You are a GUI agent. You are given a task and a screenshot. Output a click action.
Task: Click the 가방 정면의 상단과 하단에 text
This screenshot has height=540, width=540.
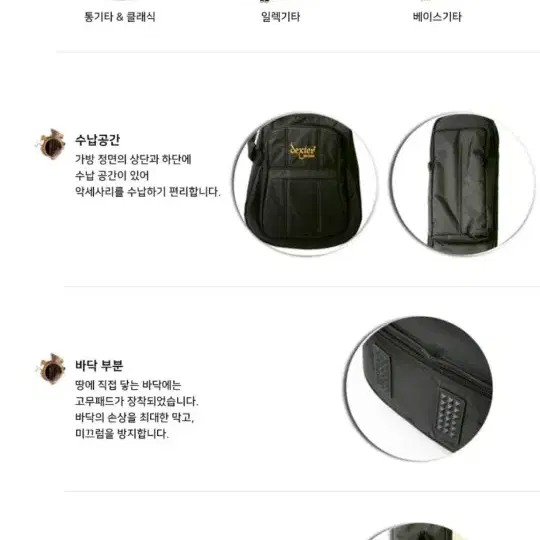pyautogui.click(x=133, y=159)
